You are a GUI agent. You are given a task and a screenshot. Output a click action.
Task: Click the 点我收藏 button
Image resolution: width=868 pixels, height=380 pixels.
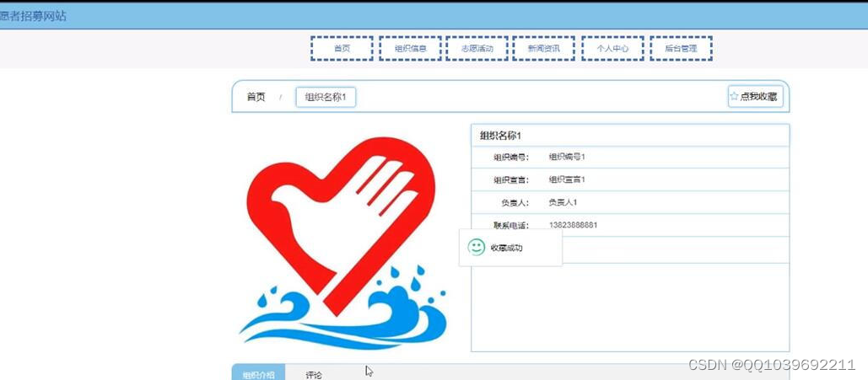755,96
